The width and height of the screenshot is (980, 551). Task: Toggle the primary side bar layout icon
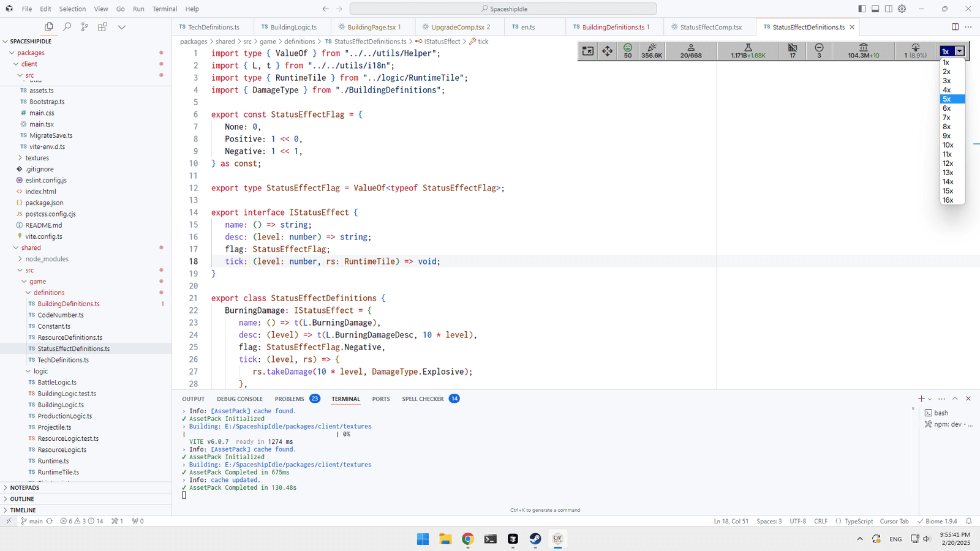(862, 9)
